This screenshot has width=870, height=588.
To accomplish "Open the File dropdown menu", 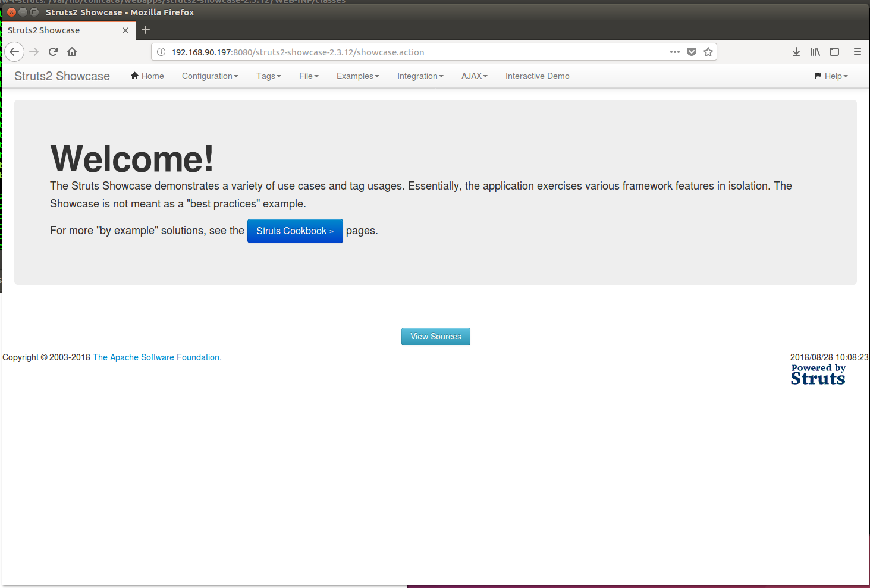I will tap(309, 76).
